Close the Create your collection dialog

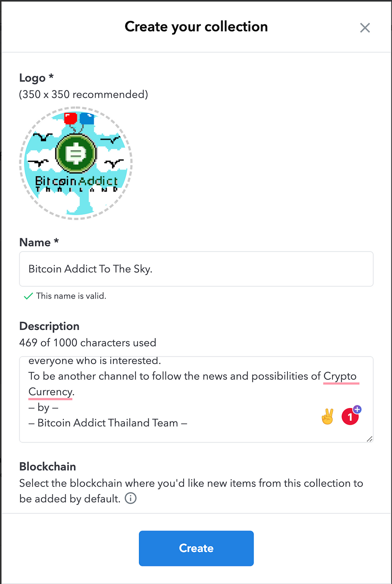coord(365,28)
